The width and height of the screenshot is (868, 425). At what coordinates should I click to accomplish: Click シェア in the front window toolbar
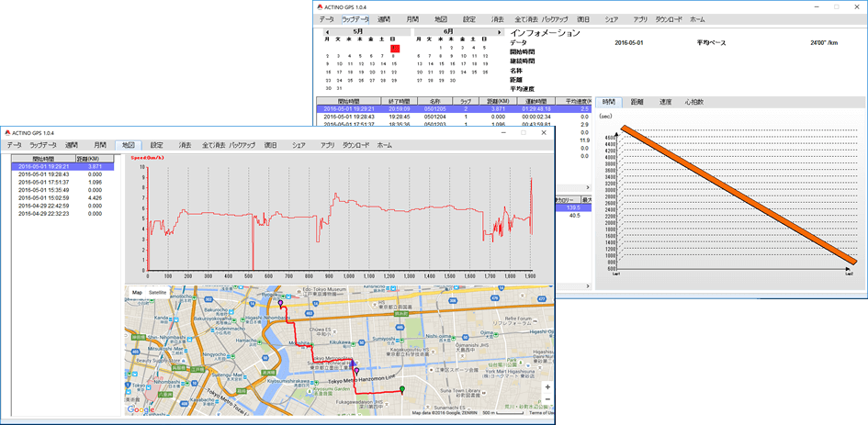click(x=299, y=146)
